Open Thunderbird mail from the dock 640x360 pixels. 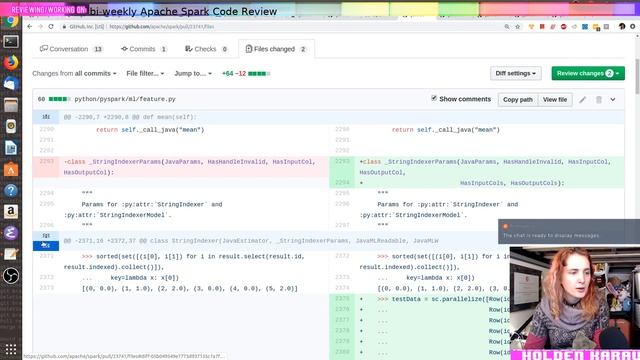(11, 84)
